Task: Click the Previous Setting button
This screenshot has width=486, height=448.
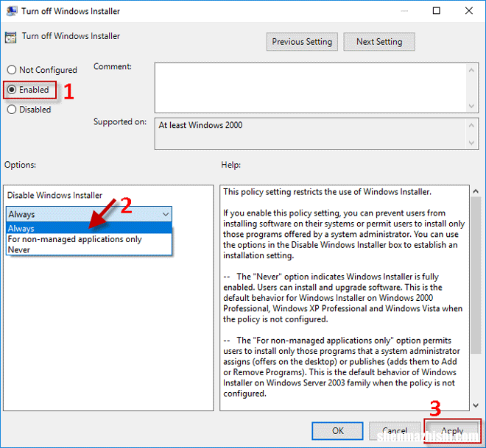Action: (302, 42)
